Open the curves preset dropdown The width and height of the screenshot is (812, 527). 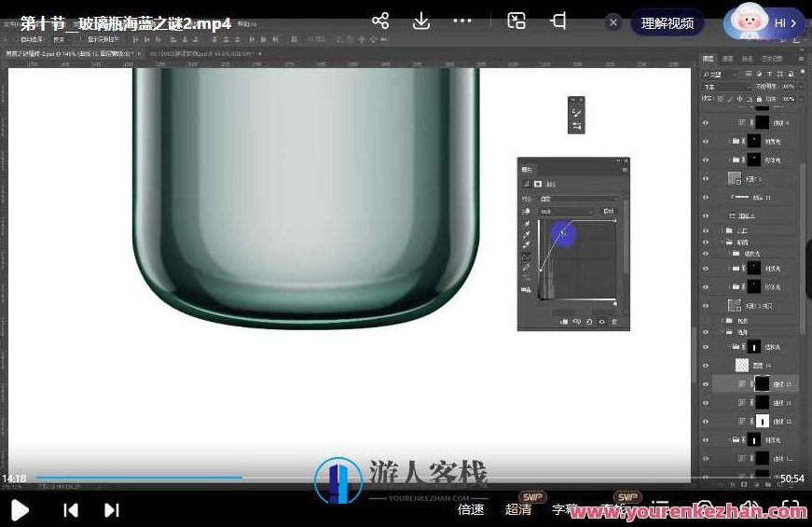[x=579, y=199]
